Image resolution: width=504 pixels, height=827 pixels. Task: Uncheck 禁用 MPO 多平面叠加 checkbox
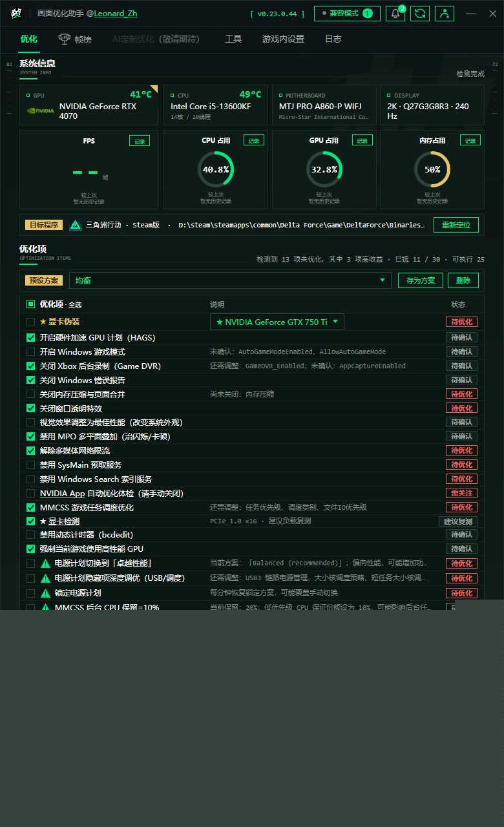coord(30,436)
